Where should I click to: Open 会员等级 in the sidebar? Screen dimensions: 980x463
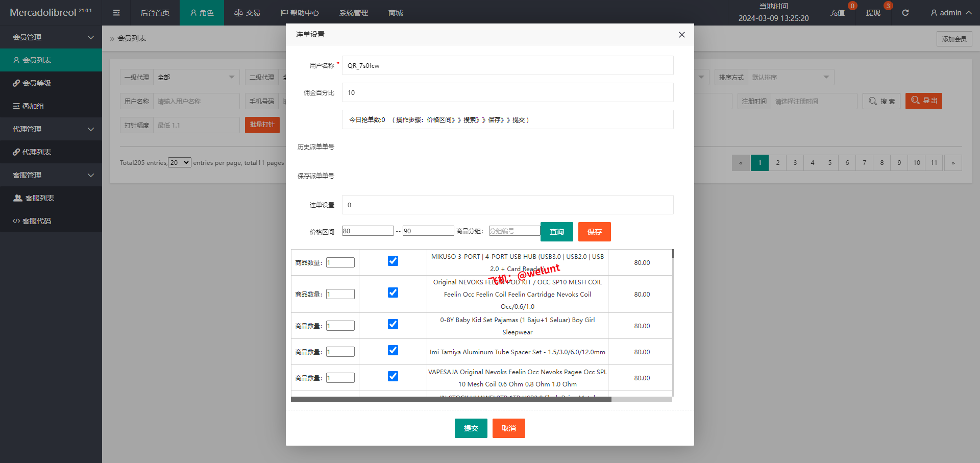[x=37, y=83]
